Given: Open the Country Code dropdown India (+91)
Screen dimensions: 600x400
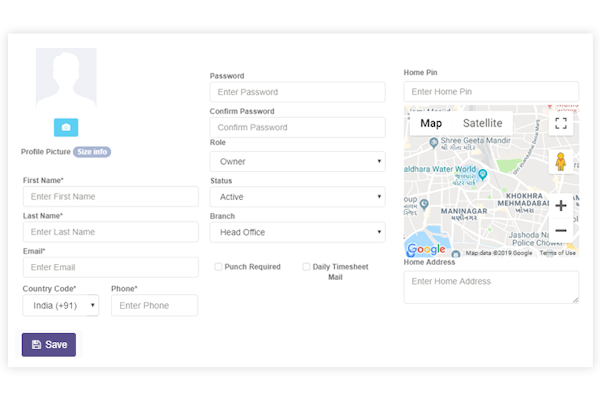Looking at the screenshot, I should 60,305.
